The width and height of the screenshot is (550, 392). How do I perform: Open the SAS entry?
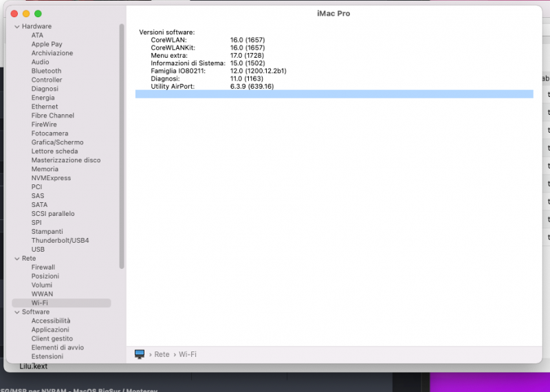pos(38,196)
